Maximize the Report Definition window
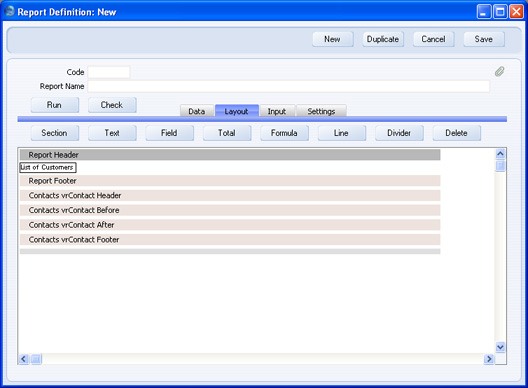The width and height of the screenshot is (528, 388). click(x=500, y=12)
